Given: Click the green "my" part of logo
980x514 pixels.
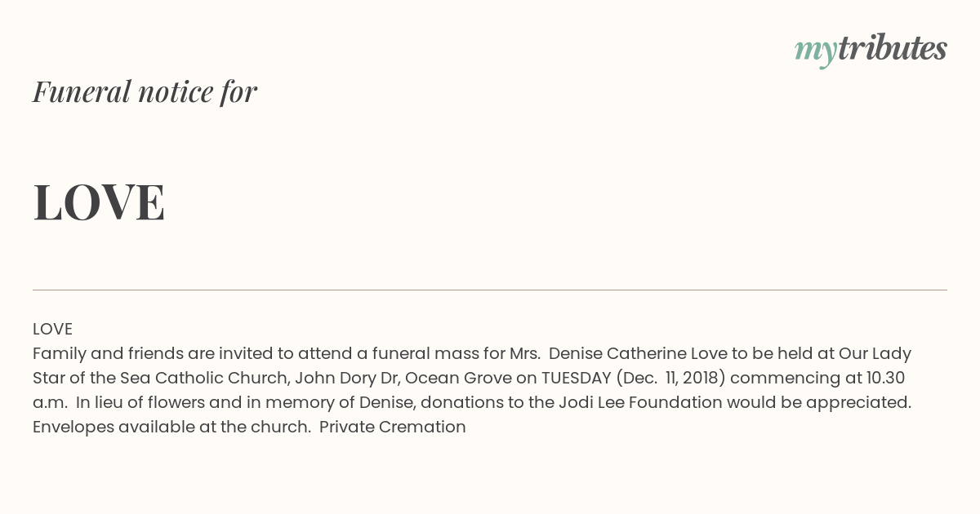Looking at the screenshot, I should tap(815, 52).
